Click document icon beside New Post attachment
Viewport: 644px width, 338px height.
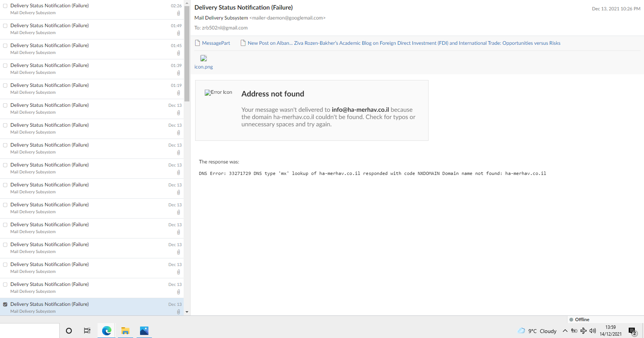[x=243, y=43]
